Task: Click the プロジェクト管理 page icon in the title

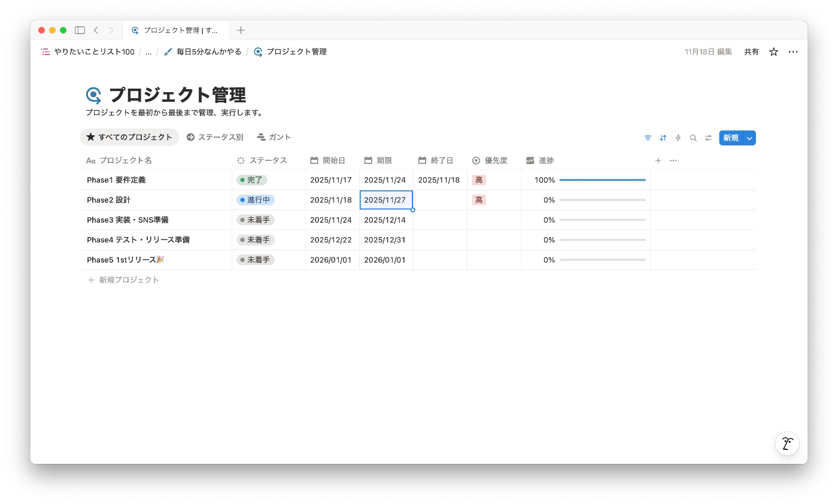Action: point(93,95)
